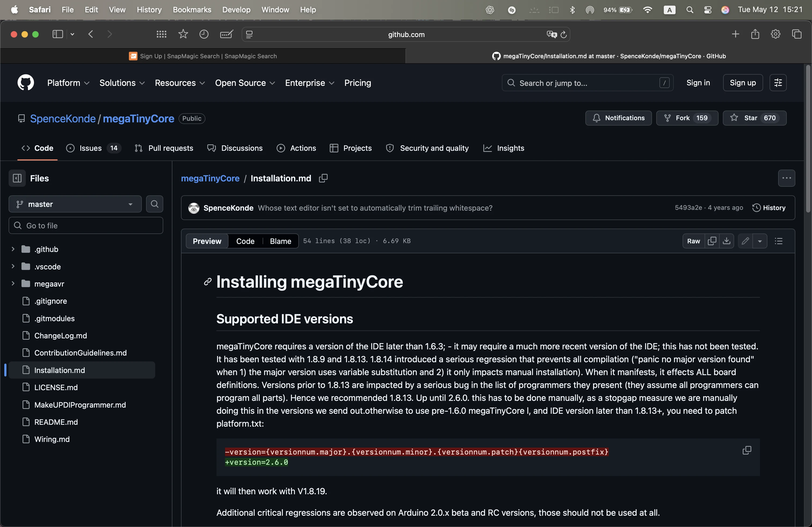812x527 pixels.
Task: Open the Safari Develop menu
Action: [x=236, y=10]
